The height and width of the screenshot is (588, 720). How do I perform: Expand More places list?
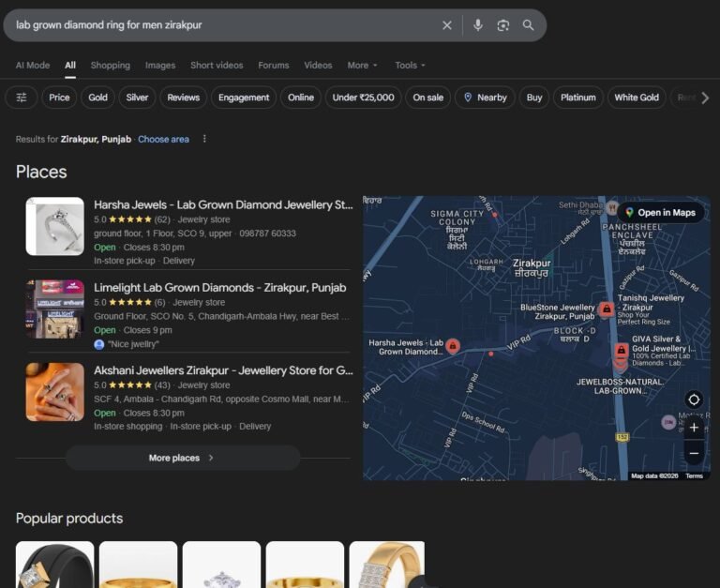[183, 458]
